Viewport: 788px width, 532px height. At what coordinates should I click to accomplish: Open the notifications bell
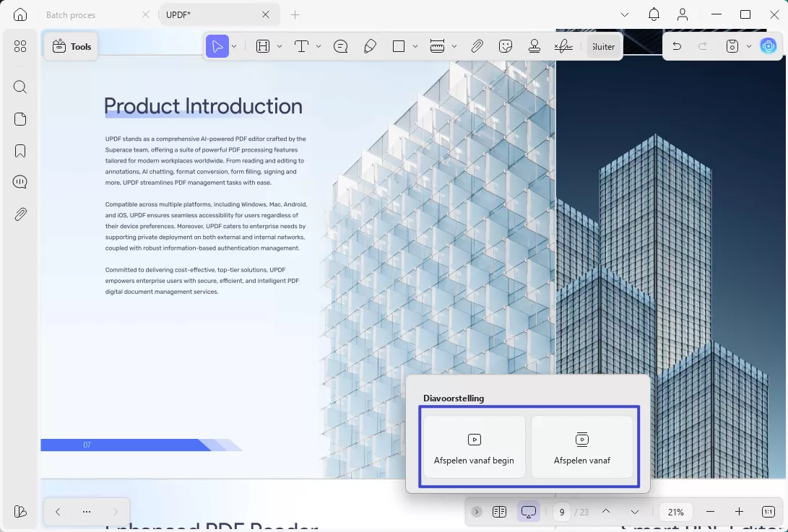[x=654, y=14]
